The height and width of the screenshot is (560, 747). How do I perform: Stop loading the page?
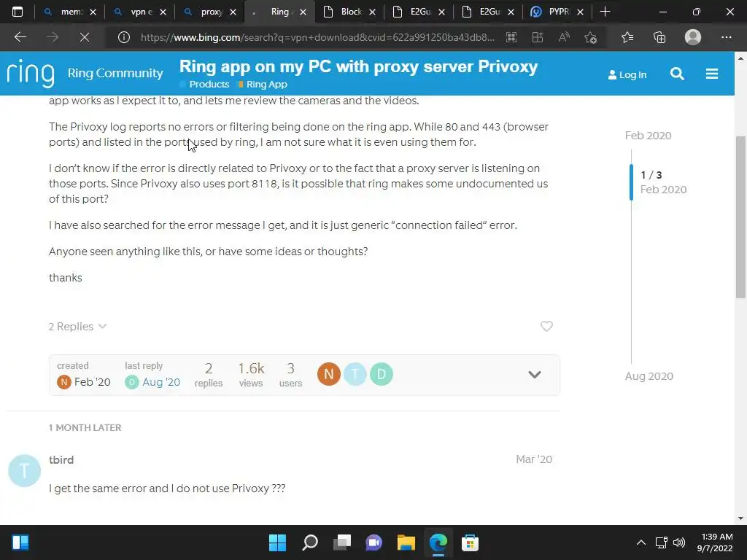[x=85, y=37]
